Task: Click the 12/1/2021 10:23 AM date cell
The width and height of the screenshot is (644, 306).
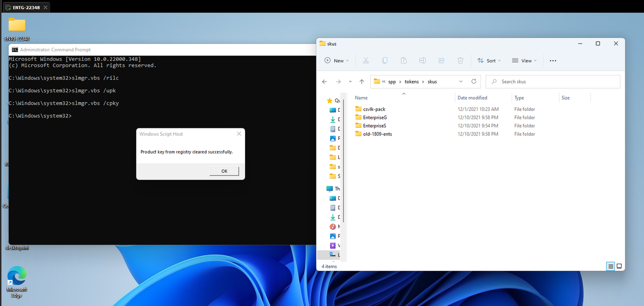Action: point(478,109)
